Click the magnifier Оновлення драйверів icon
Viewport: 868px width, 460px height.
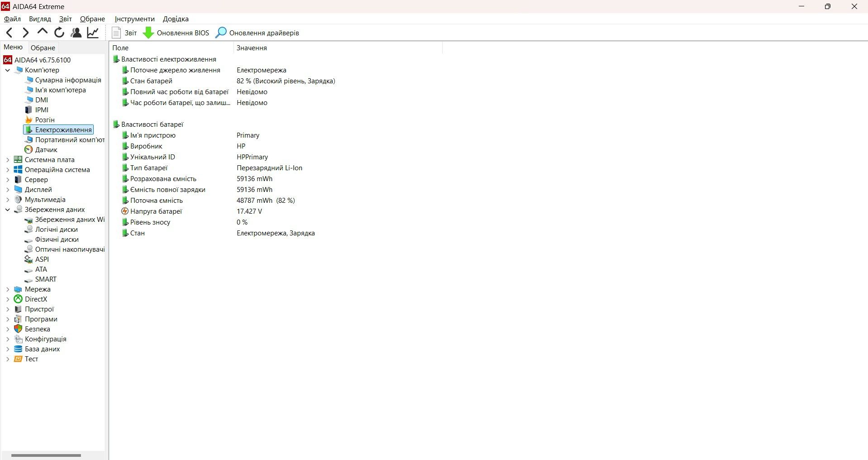pyautogui.click(x=221, y=33)
